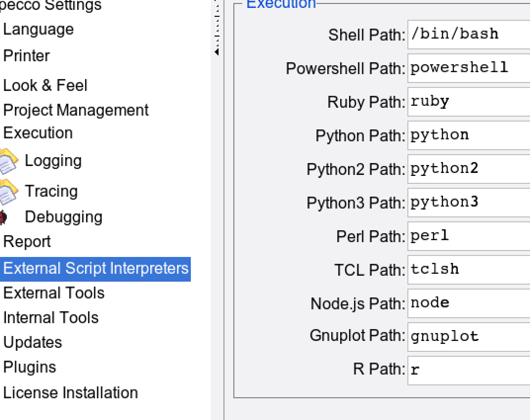Open the Printer settings entry
530x420 pixels.
point(26,56)
